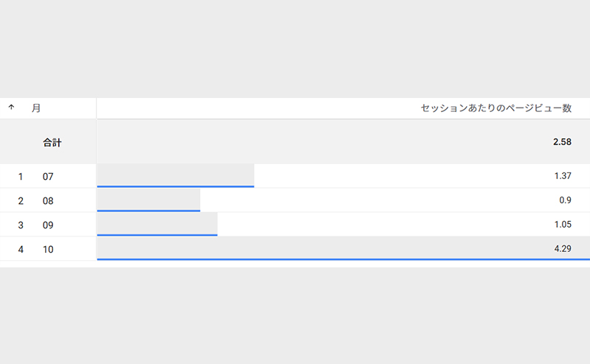
Task: Select the value 4.29
Action: [x=563, y=249]
